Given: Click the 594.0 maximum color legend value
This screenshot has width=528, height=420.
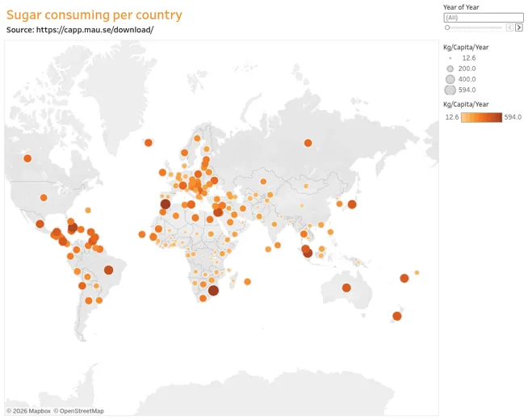Looking at the screenshot, I should point(513,117).
